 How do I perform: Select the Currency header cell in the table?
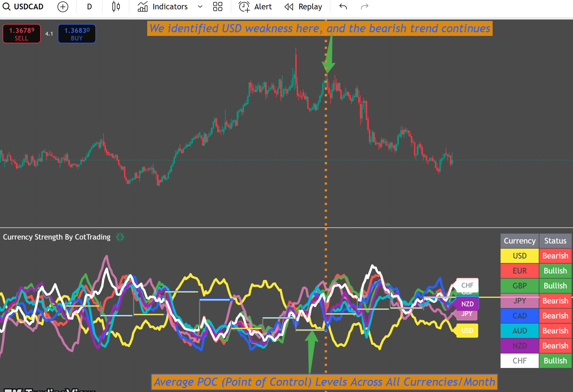tap(520, 241)
